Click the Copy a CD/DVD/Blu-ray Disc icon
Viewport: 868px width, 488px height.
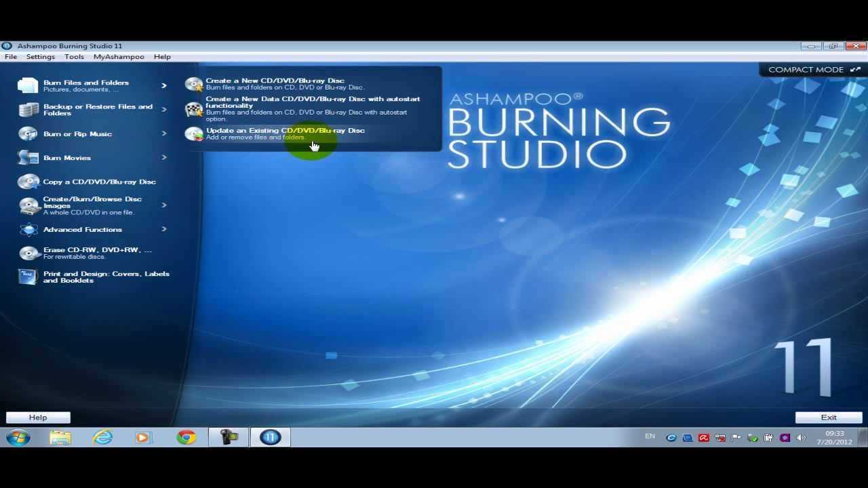click(x=28, y=182)
